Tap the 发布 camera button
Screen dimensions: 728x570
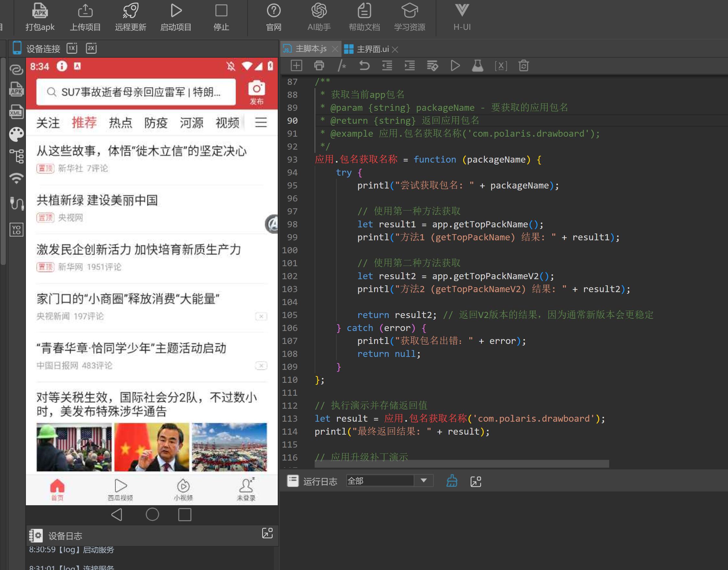(x=256, y=92)
